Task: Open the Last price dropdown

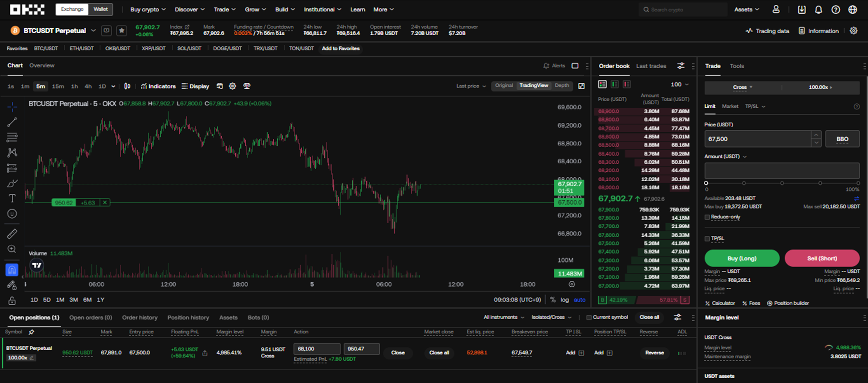Action: coord(471,86)
